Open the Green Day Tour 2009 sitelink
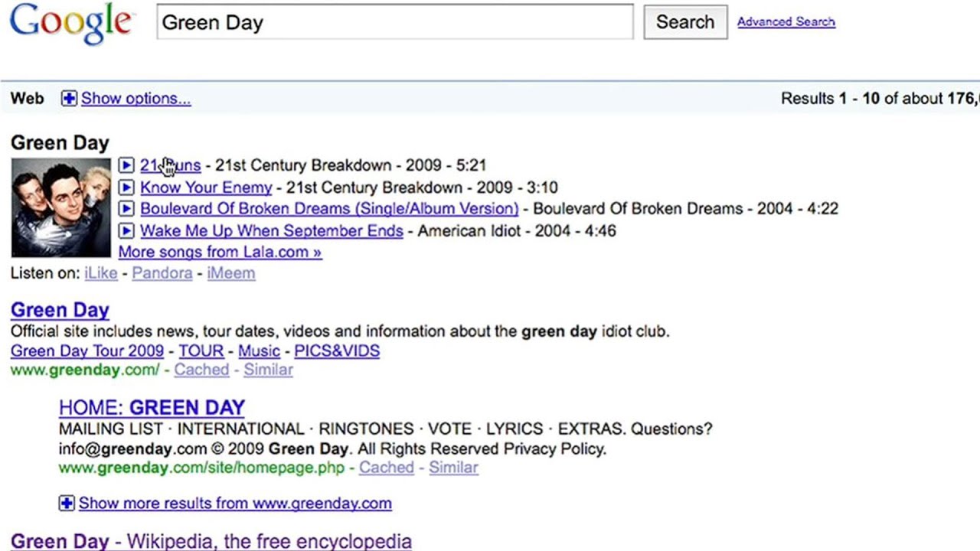Image resolution: width=980 pixels, height=551 pixels. 87,350
